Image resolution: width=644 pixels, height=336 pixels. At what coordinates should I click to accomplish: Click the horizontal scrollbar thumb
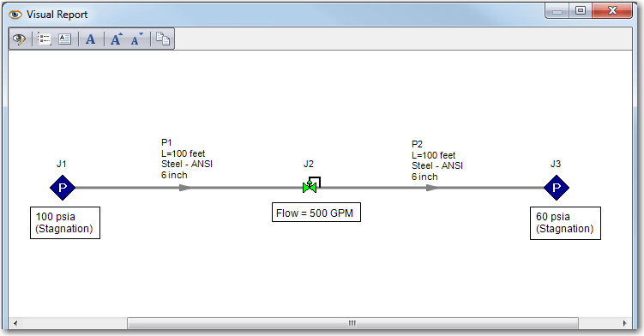(x=352, y=323)
